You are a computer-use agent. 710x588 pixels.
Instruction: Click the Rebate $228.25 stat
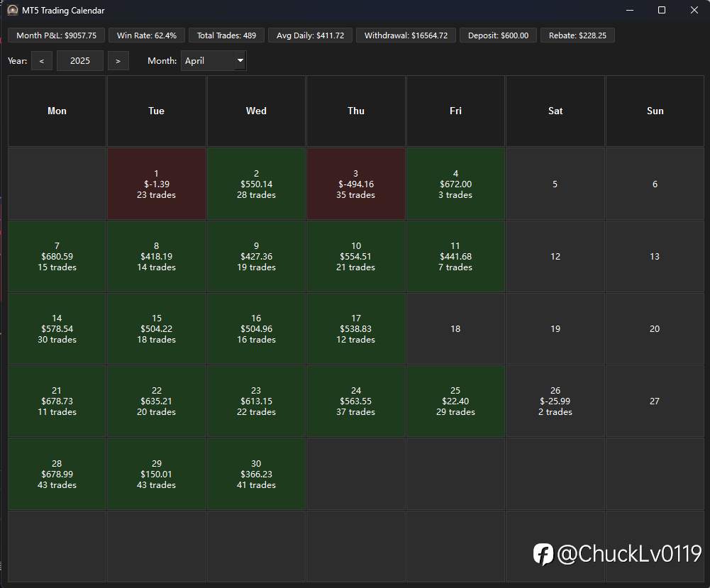tap(578, 35)
